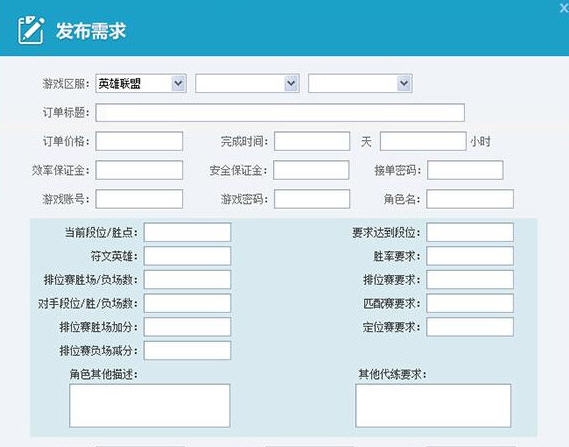Open the 英雄联盟 game dropdown

click(141, 83)
